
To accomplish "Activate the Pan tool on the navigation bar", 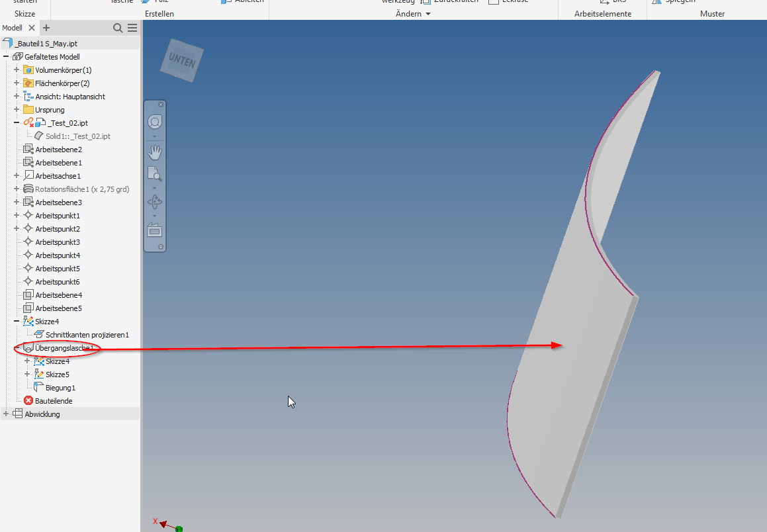I will pyautogui.click(x=155, y=152).
